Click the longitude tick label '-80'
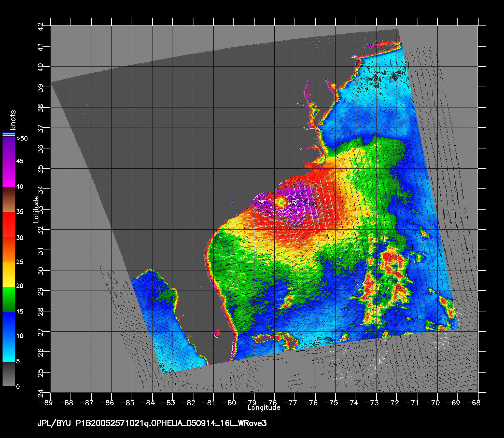The image size is (504, 438). coord(229,403)
